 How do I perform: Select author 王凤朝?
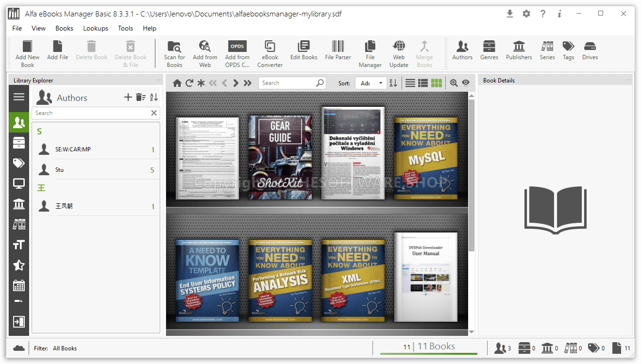click(x=97, y=206)
